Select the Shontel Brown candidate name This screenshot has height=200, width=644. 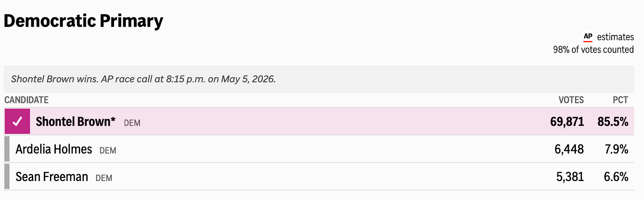(x=75, y=121)
